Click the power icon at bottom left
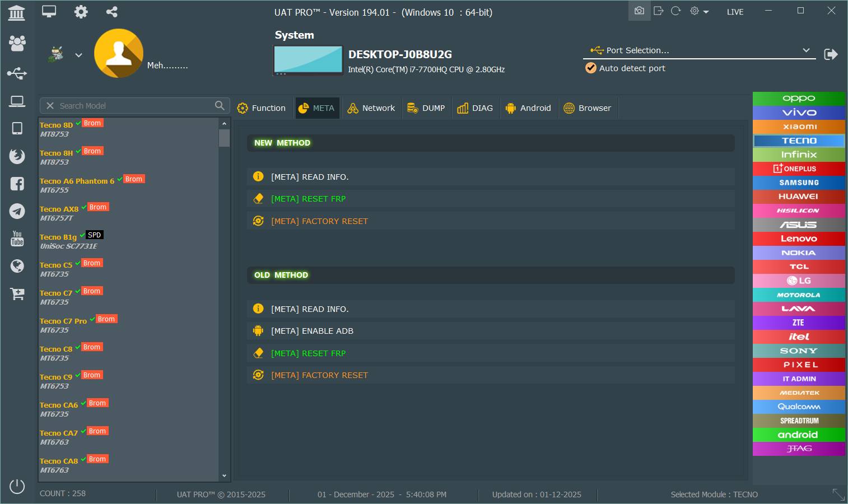 pyautogui.click(x=17, y=486)
